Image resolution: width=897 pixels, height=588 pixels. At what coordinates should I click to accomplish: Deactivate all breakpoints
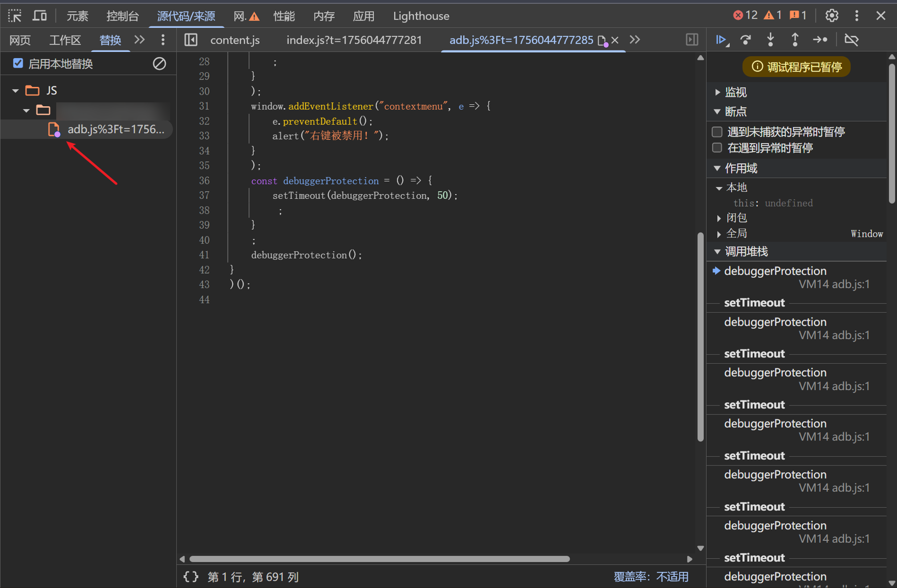coord(851,40)
